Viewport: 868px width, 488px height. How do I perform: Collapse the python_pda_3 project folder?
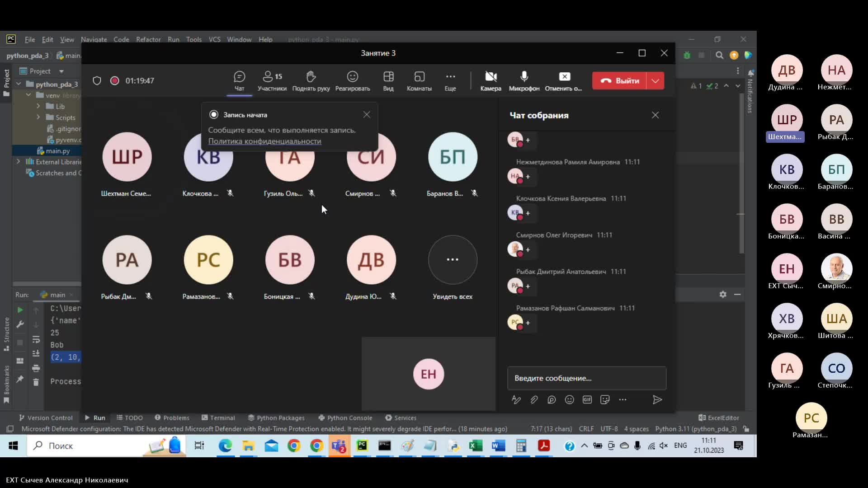click(19, 84)
